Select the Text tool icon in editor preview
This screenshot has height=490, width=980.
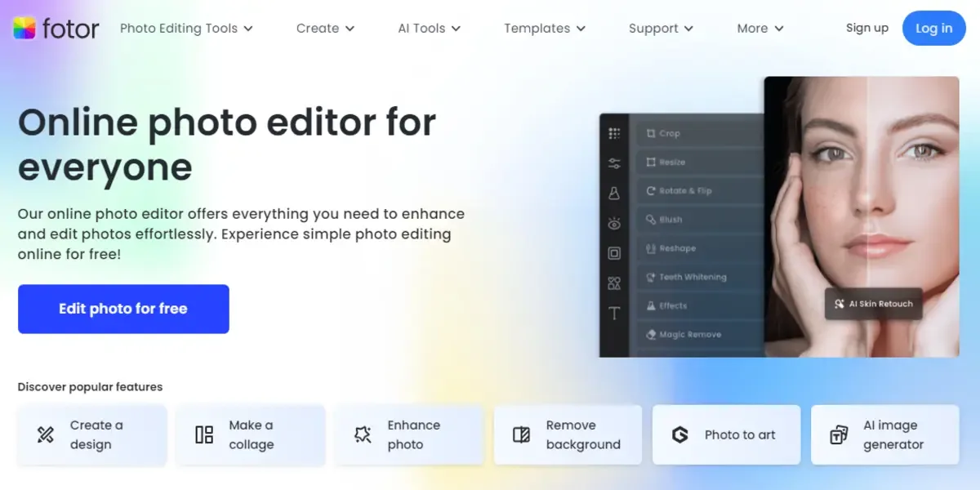[614, 314]
